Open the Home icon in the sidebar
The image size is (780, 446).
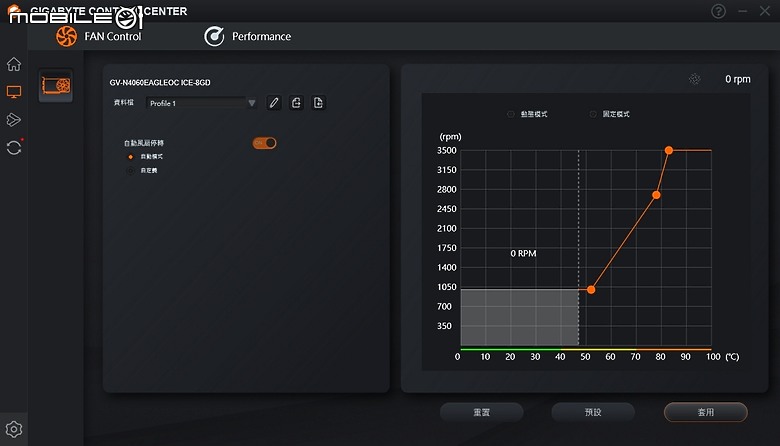pos(14,64)
